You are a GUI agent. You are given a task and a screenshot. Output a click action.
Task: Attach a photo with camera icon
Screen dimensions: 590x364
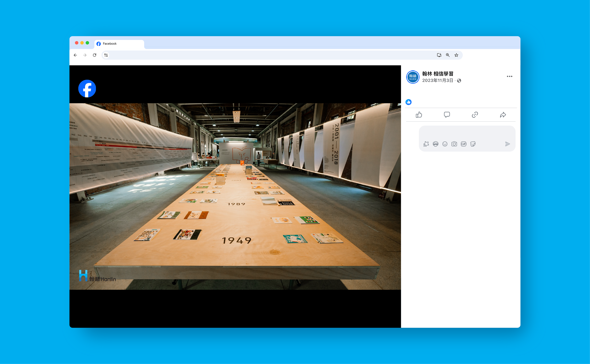tap(454, 144)
